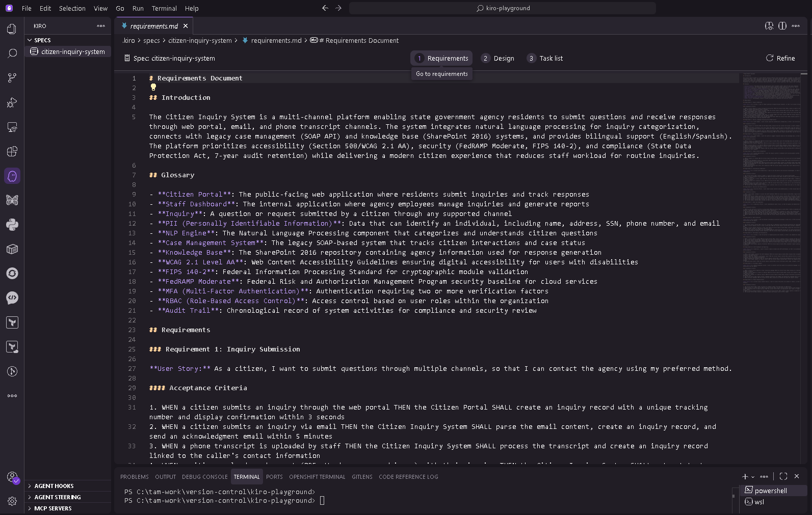
Task: Open the Extensions view icon
Action: coord(12,151)
